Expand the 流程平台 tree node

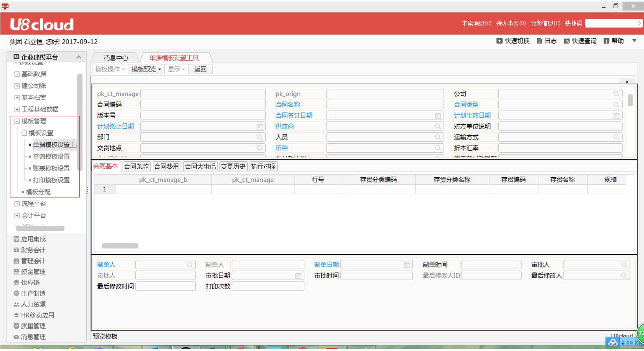pyautogui.click(x=17, y=204)
